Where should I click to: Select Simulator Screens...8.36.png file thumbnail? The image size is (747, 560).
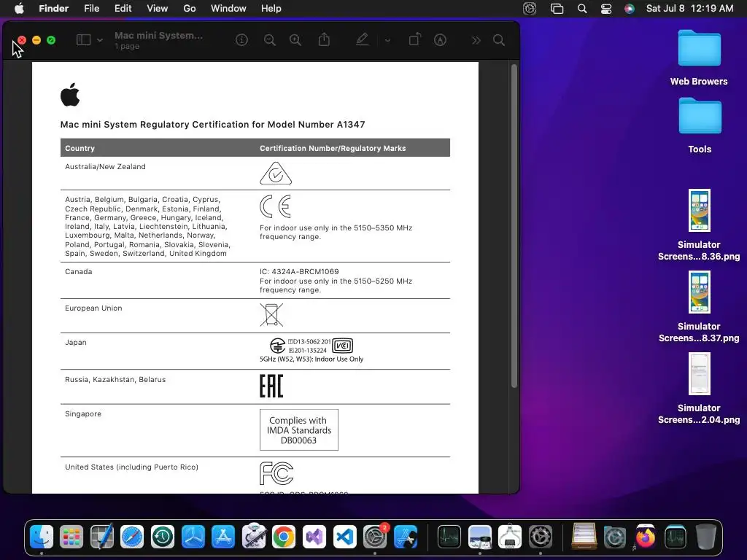coord(700,211)
